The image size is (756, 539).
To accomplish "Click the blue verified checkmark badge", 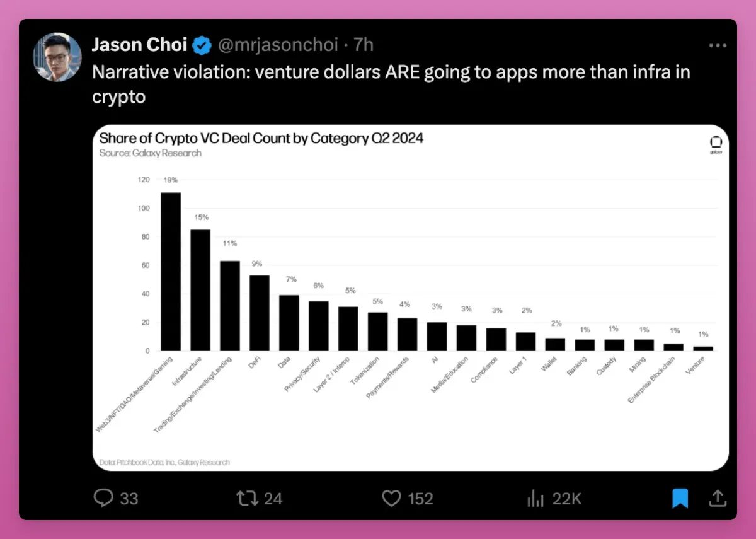I will tap(202, 45).
